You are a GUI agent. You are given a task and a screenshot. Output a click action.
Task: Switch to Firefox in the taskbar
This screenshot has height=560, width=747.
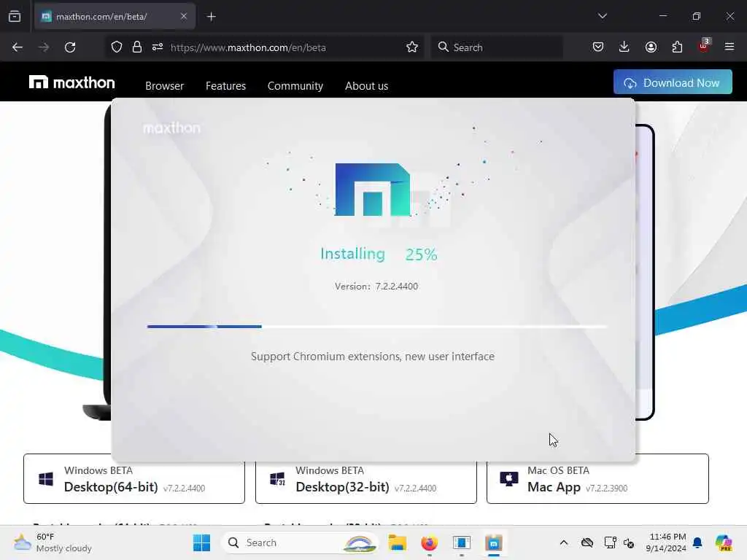point(429,542)
